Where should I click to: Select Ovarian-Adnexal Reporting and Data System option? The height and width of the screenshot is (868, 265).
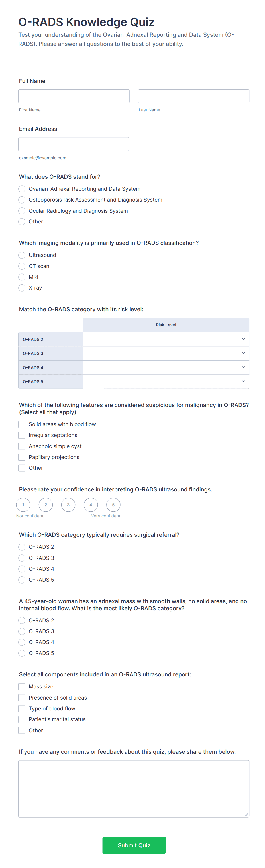coord(22,189)
